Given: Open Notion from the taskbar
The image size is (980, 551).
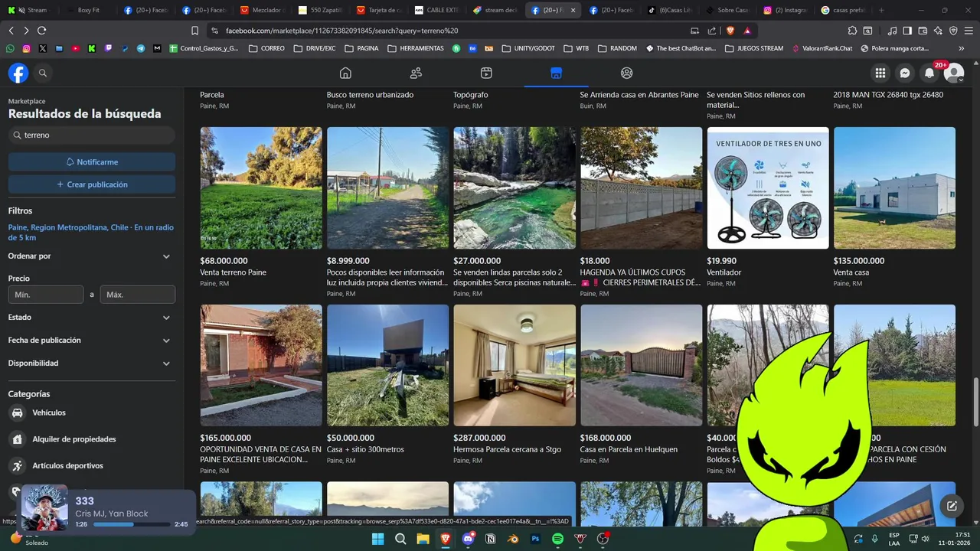Looking at the screenshot, I should (x=491, y=539).
